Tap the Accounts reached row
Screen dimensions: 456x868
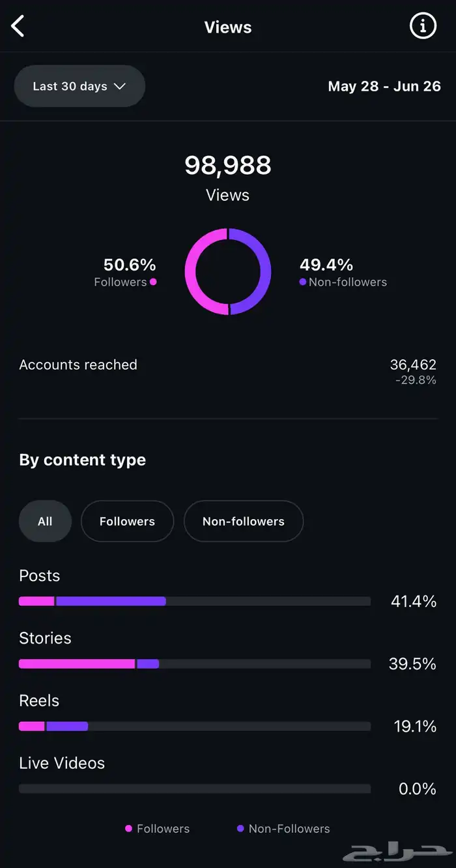[x=228, y=371]
